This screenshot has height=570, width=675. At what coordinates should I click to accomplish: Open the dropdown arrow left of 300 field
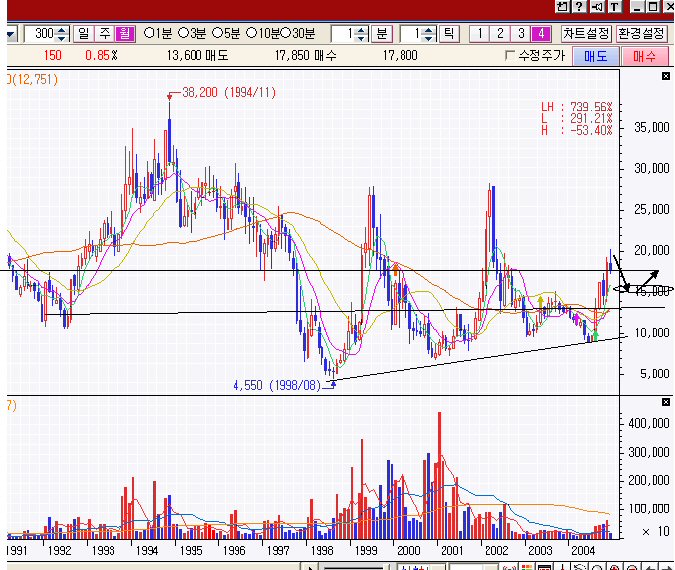12,34
